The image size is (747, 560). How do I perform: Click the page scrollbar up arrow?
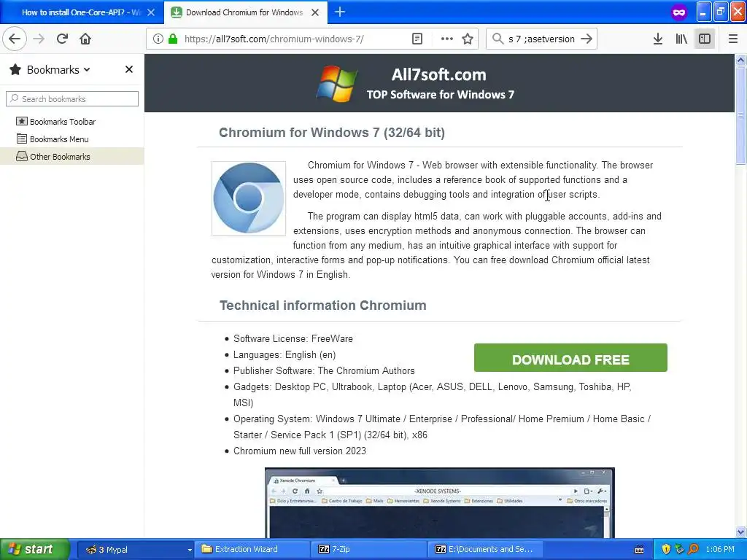pyautogui.click(x=741, y=60)
